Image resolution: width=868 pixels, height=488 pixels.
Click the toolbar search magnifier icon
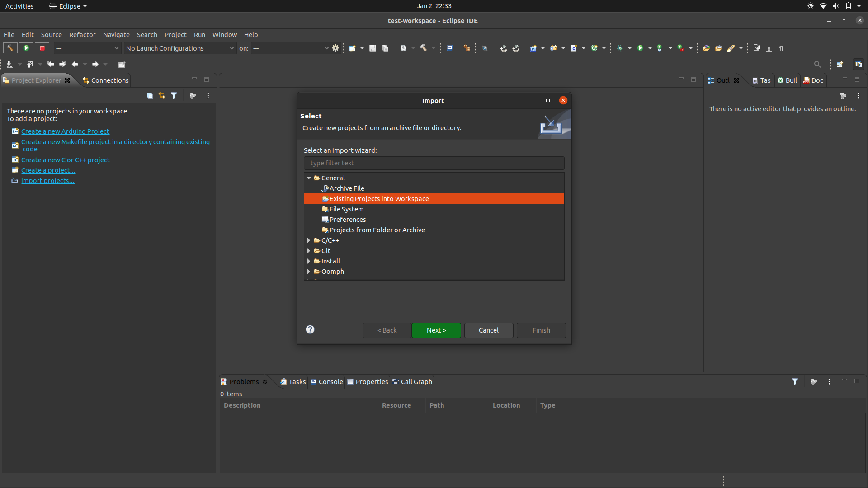pos(817,64)
